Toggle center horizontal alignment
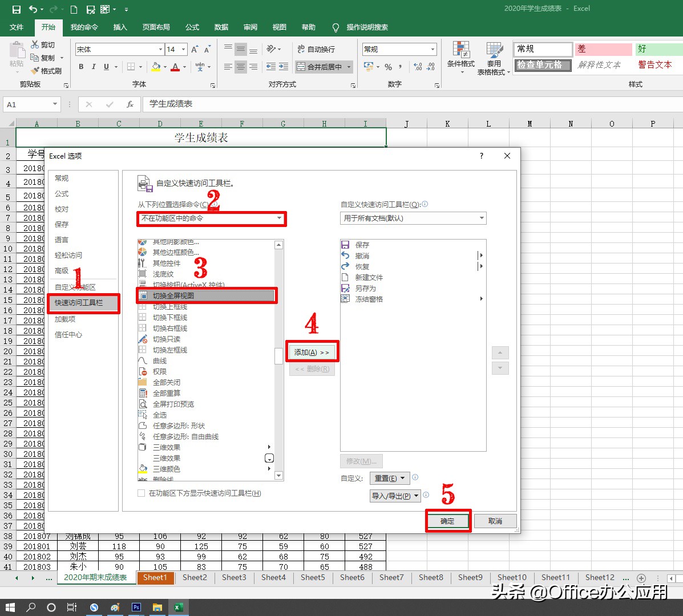The width and height of the screenshot is (683, 616). pyautogui.click(x=240, y=67)
